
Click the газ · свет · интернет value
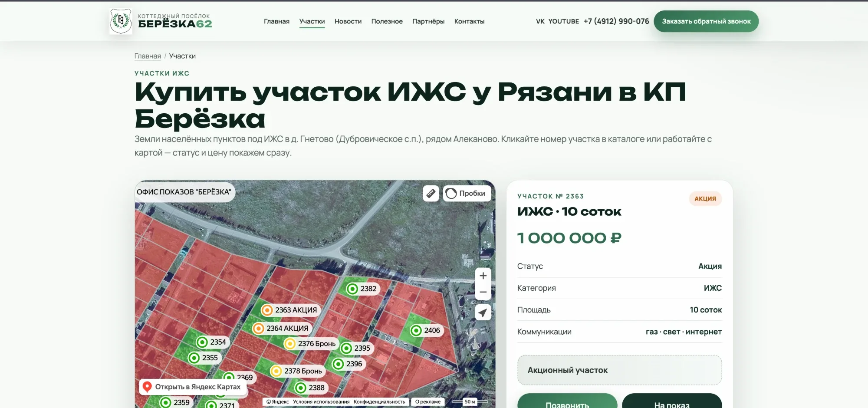point(684,332)
